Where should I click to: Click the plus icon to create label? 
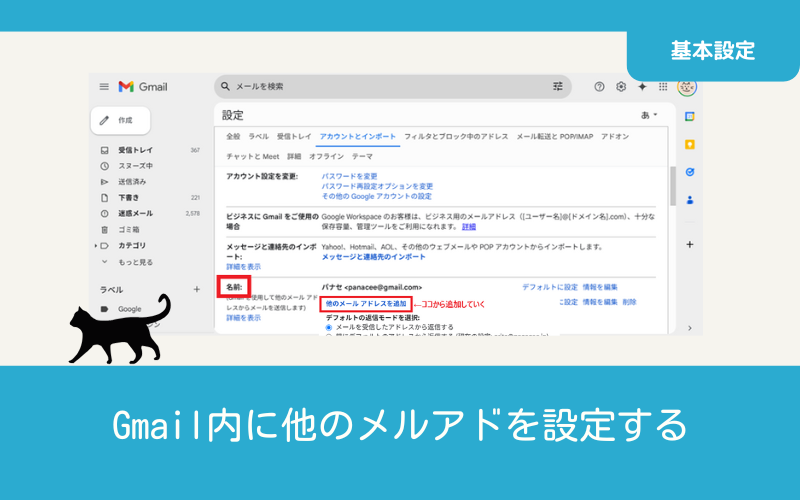click(196, 289)
